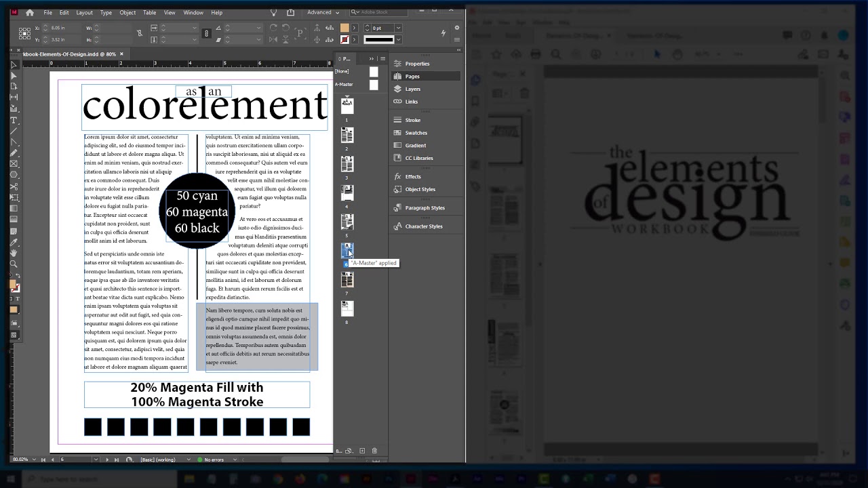
Task: Open the shear angle dropdown
Action: [258, 39]
